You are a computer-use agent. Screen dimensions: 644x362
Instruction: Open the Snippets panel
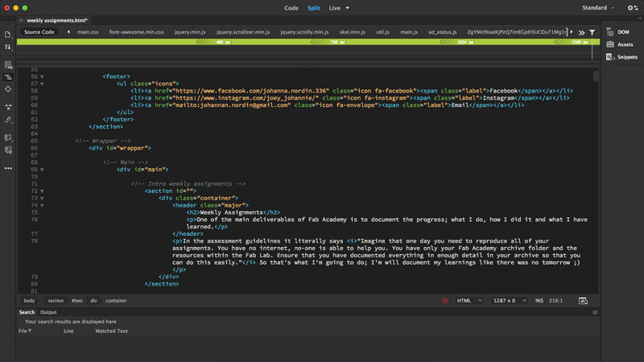[627, 57]
